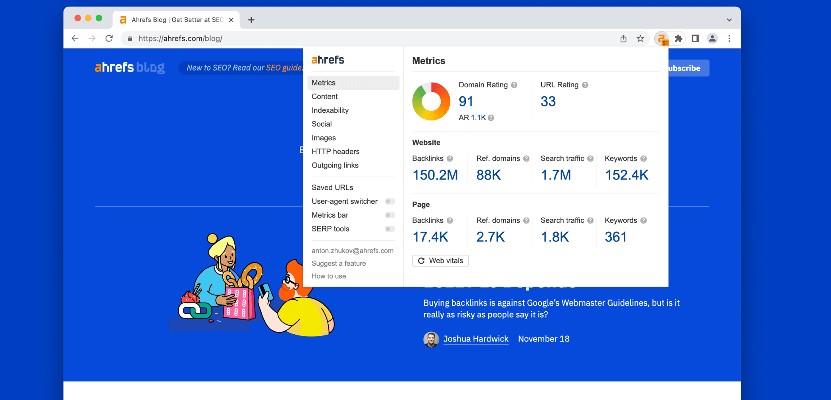Open the Chrome profile avatar
Image resolution: width=831 pixels, height=400 pixels.
click(712, 38)
